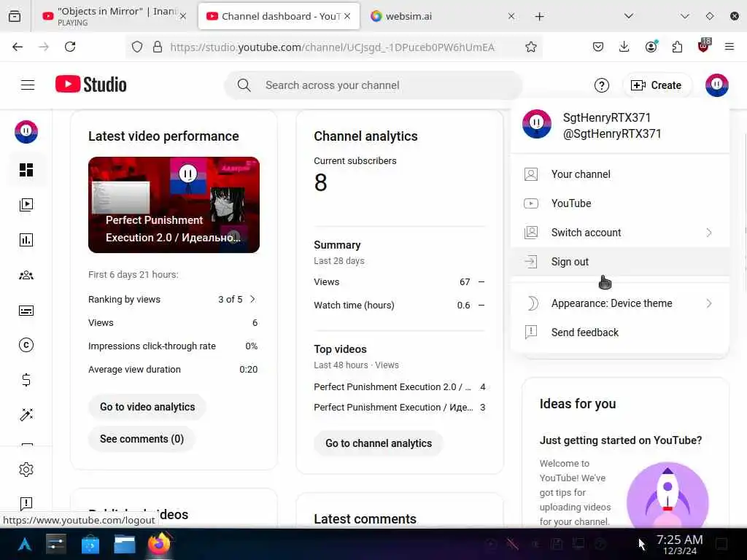Open the file manager taskbar icon
Viewport: 747px width, 560px height.
124,544
